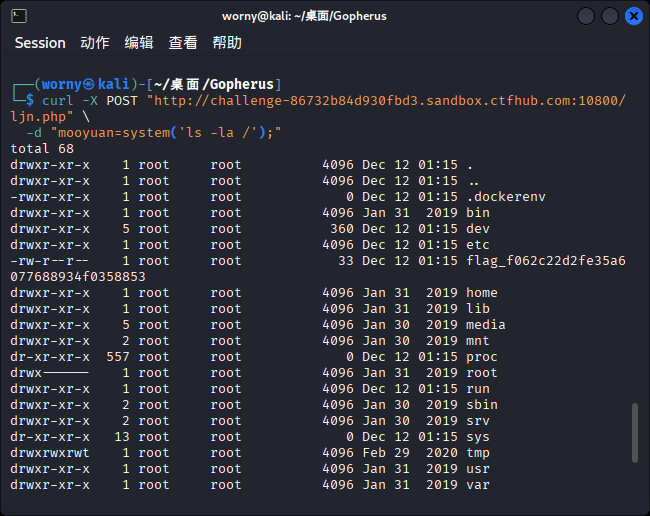Click the 'lib' directory name
The width and height of the screenshot is (650, 516).
coord(478,309)
